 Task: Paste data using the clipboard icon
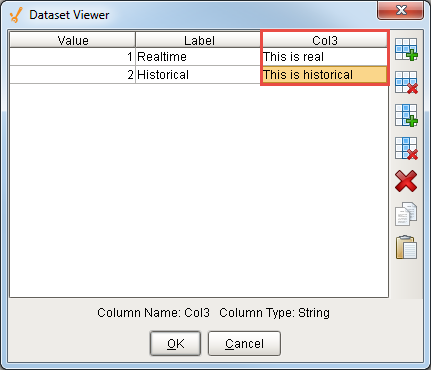pos(406,247)
